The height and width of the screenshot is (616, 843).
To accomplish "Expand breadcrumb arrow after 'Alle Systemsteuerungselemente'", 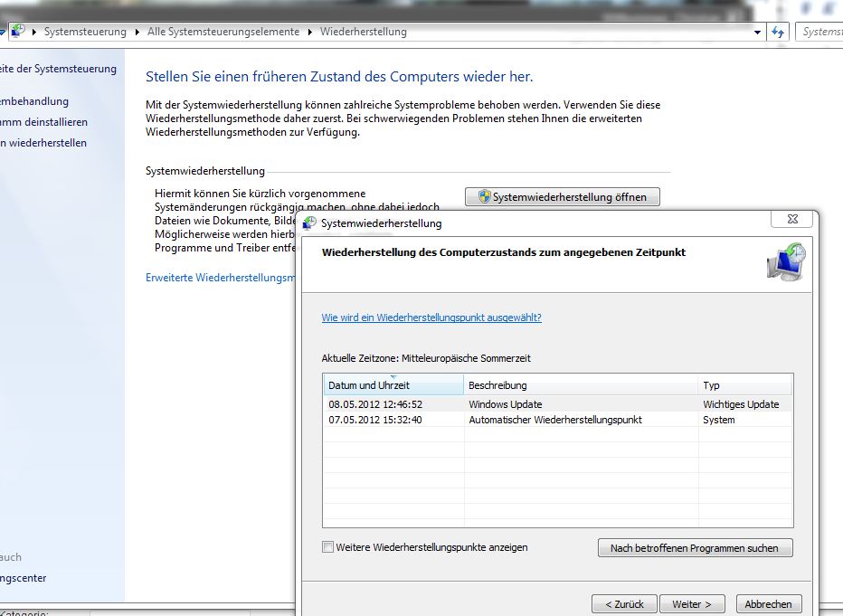I will tap(310, 32).
